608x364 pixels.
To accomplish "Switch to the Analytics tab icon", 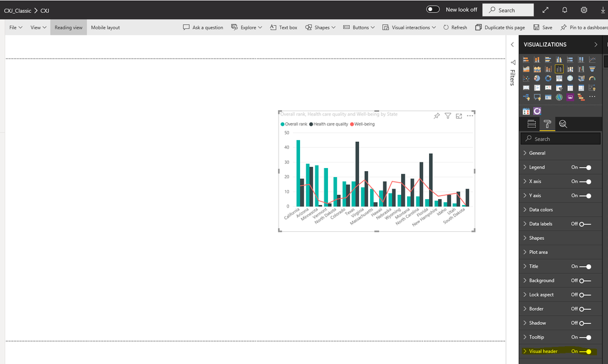I will pyautogui.click(x=562, y=124).
